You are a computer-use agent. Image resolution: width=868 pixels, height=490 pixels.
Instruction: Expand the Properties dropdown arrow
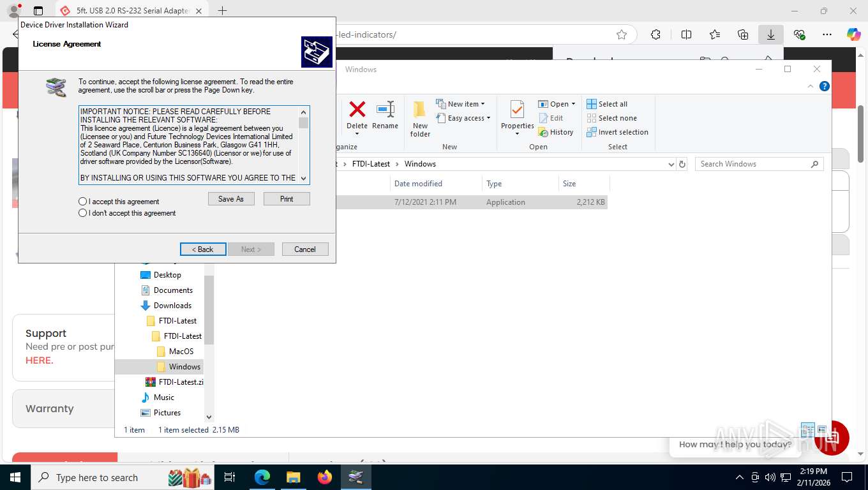[x=517, y=135]
